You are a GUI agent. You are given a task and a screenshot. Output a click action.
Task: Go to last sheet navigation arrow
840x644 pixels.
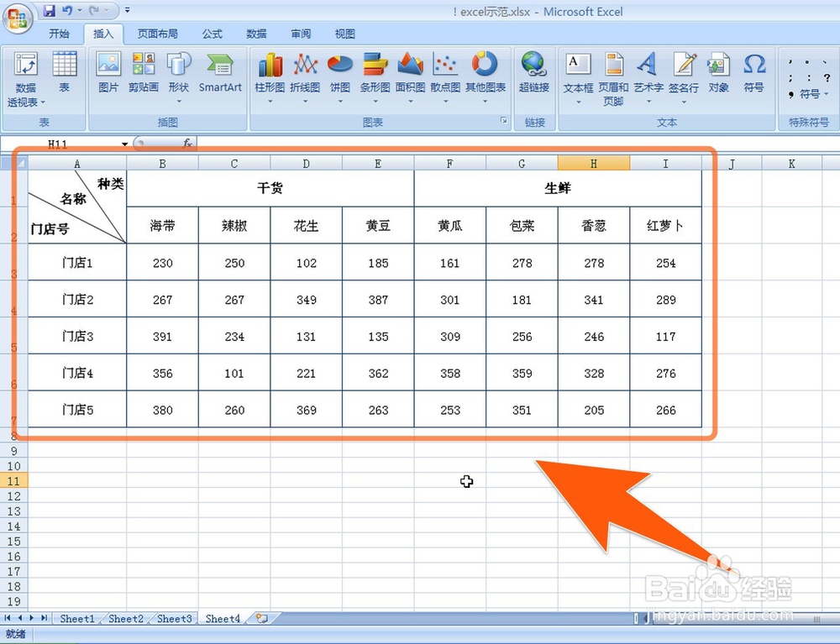click(44, 618)
